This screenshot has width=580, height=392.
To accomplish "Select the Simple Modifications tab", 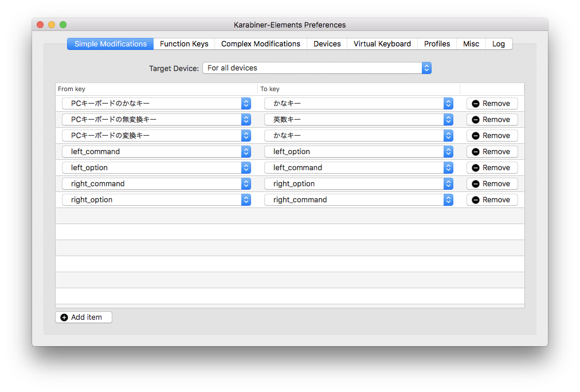I will (x=110, y=44).
